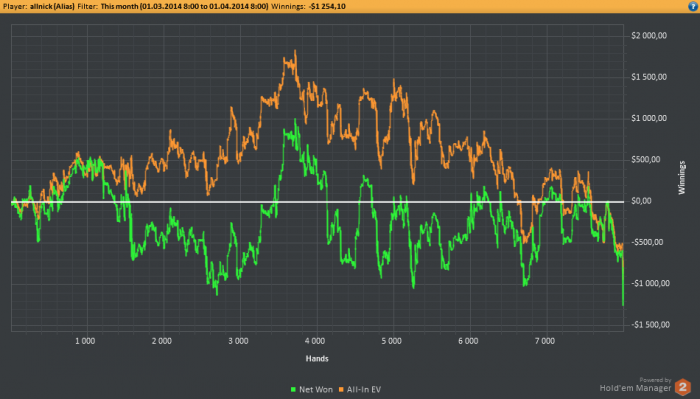Click the blue info icon in header
Screen dimensions: 700x399
click(692, 6)
